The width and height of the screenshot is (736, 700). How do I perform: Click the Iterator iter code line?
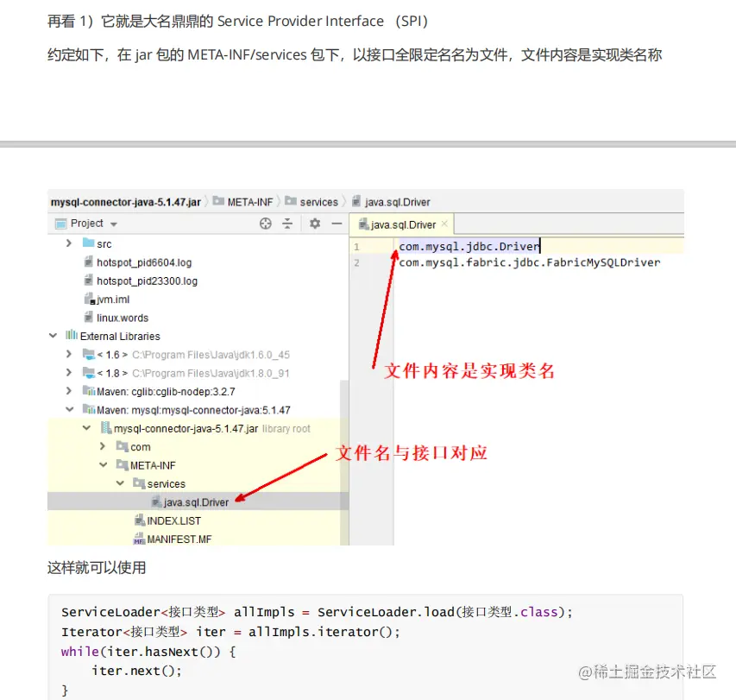tap(230, 632)
